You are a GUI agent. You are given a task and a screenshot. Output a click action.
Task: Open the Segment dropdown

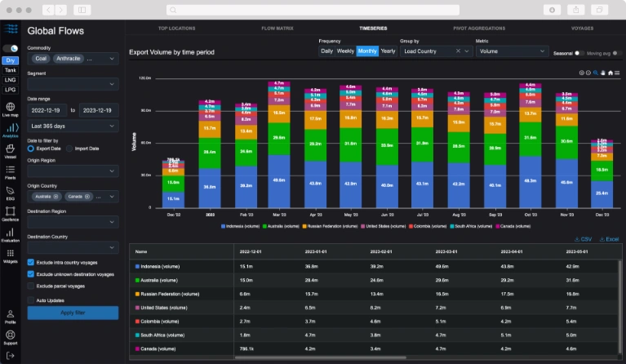(73, 84)
